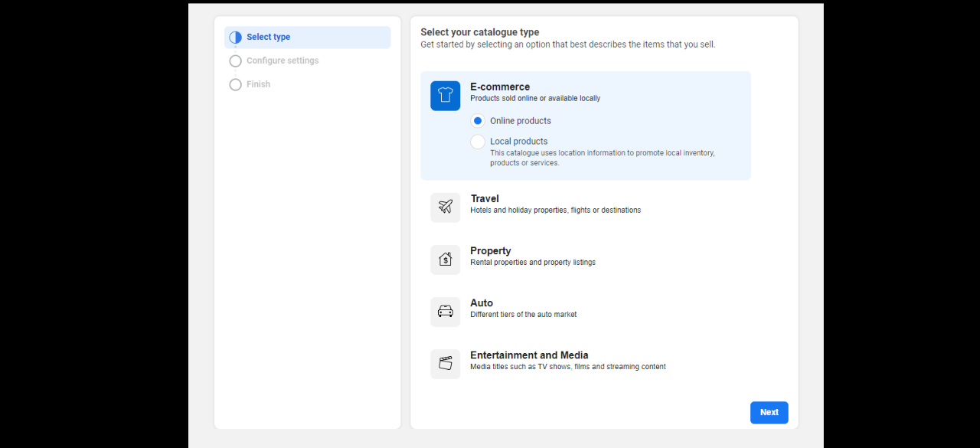Select the Local products radio button
980x448 pixels.
click(478, 142)
